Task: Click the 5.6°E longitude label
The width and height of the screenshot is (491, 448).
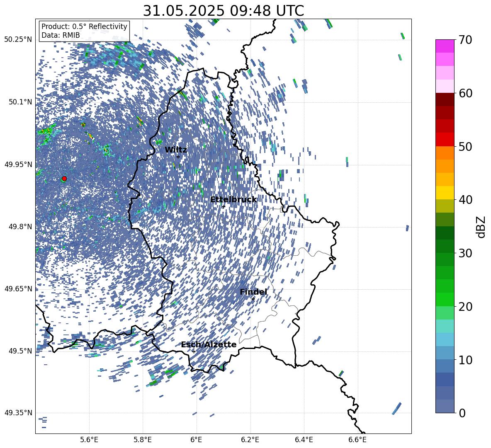Action: click(89, 440)
